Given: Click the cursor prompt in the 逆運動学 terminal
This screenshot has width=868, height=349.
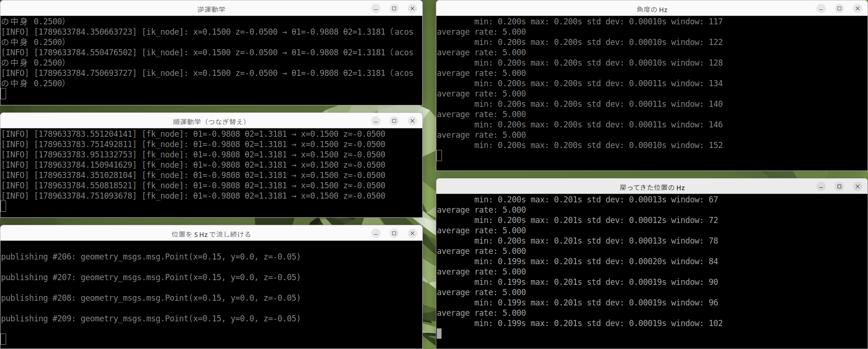Looking at the screenshot, I should [x=3, y=94].
